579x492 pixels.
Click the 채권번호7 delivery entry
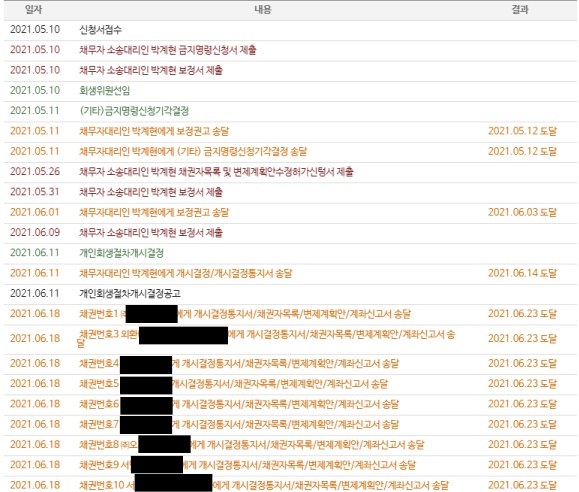point(239,425)
